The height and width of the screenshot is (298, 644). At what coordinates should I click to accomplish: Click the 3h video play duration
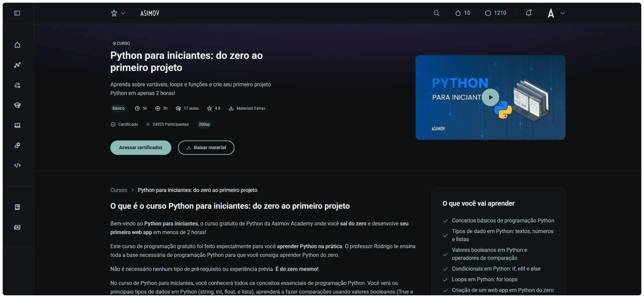161,108
